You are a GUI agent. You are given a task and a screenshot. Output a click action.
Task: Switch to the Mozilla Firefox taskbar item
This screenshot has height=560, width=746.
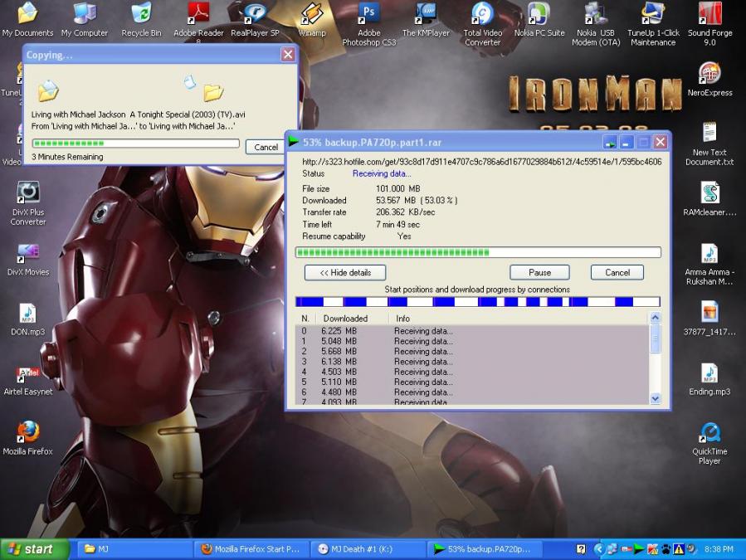pos(251,549)
